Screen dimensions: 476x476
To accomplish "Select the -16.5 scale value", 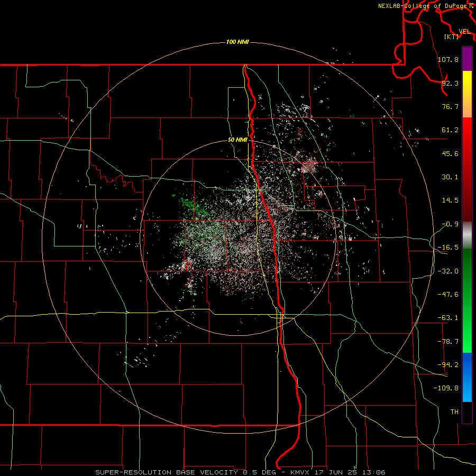I will (x=448, y=248).
